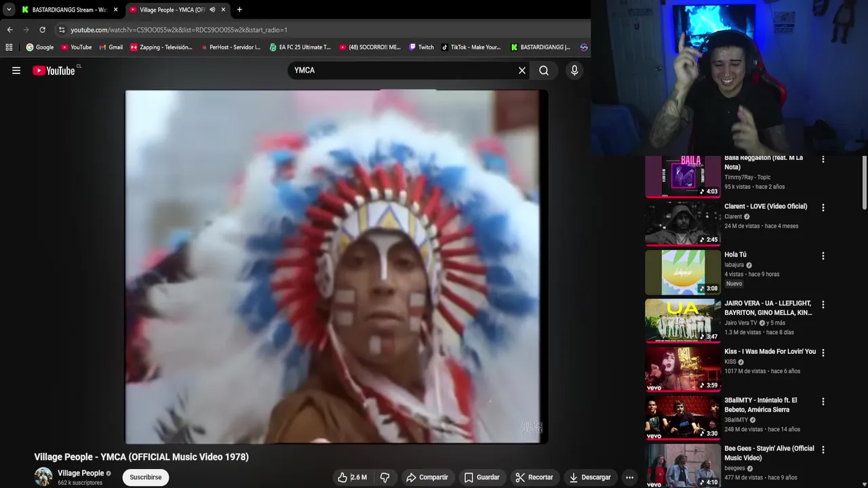The image size is (868, 488).
Task: Download video with Descargar button
Action: coord(589,477)
